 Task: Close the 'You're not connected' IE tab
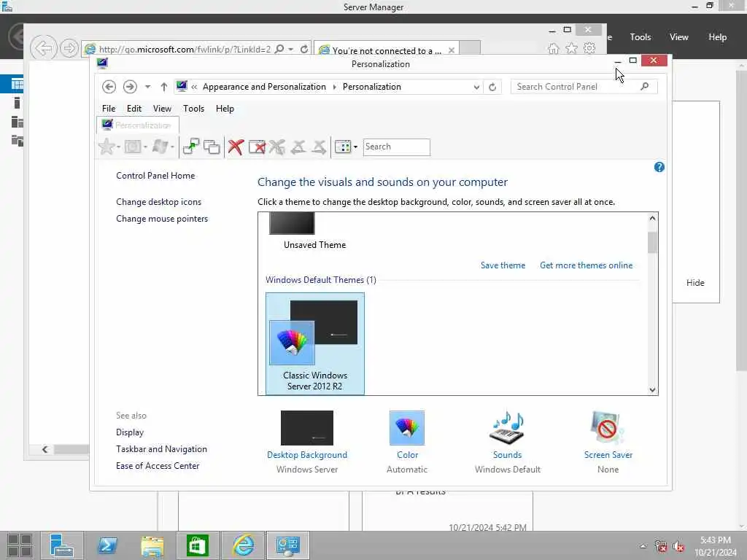click(x=451, y=50)
